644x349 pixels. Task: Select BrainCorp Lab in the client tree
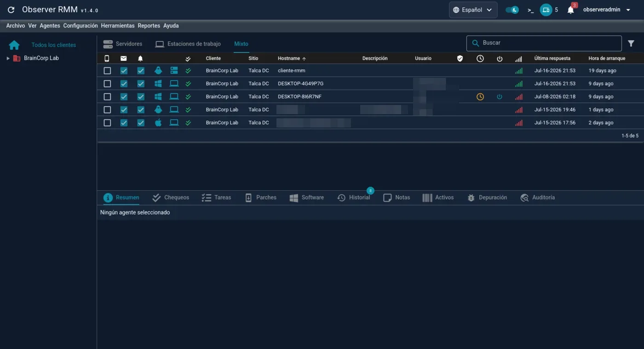[41, 58]
